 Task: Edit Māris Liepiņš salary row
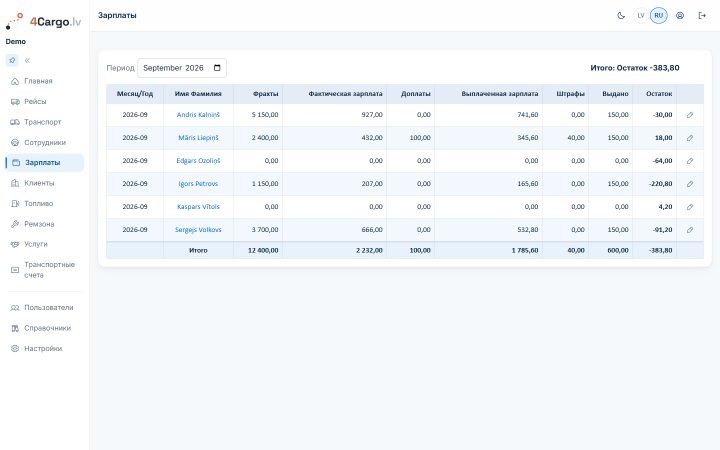click(690, 138)
